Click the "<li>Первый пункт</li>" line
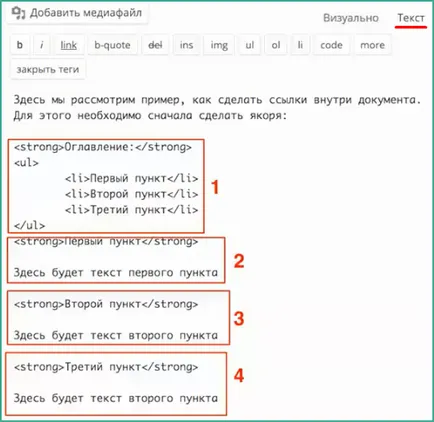 click(x=132, y=179)
